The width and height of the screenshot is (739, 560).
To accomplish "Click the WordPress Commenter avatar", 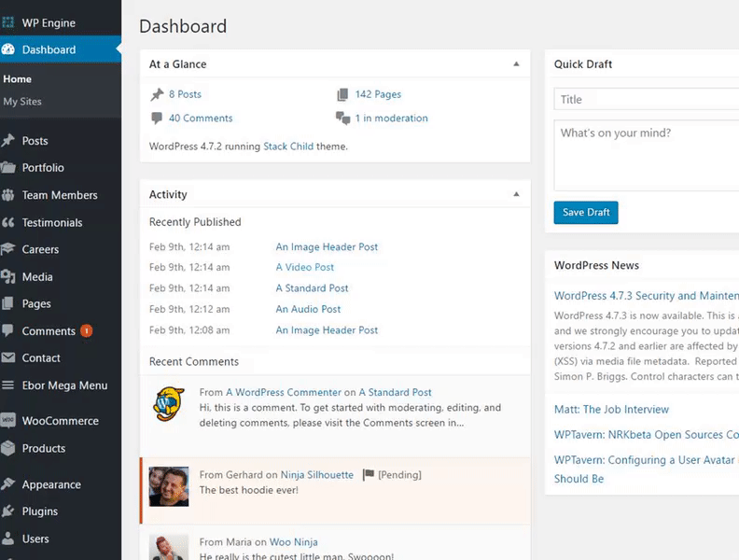I will pyautogui.click(x=169, y=404).
